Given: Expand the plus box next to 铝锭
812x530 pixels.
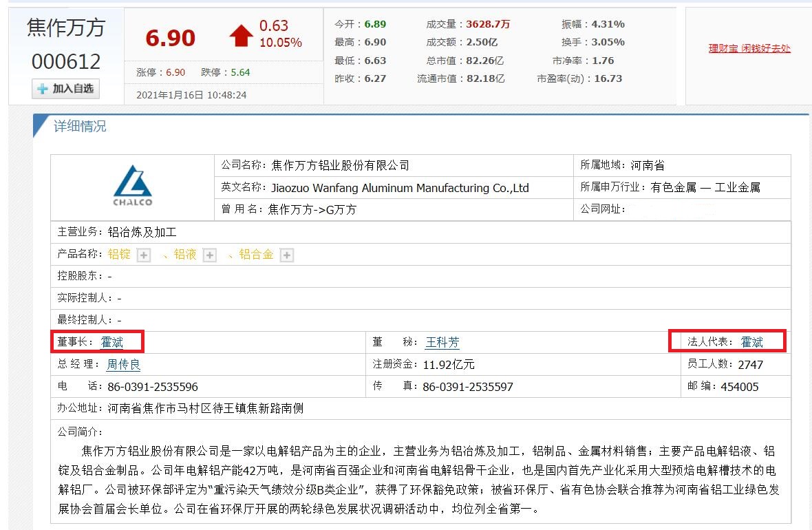Looking at the screenshot, I should (x=143, y=255).
